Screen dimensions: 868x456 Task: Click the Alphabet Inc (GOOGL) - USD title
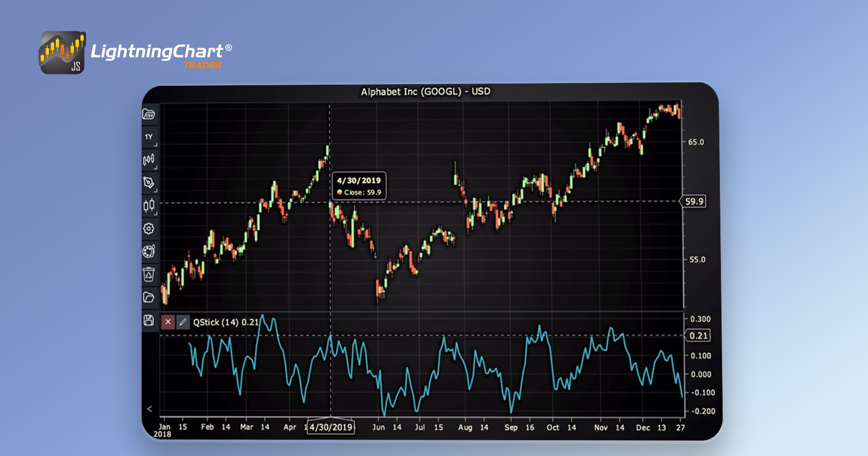(425, 92)
